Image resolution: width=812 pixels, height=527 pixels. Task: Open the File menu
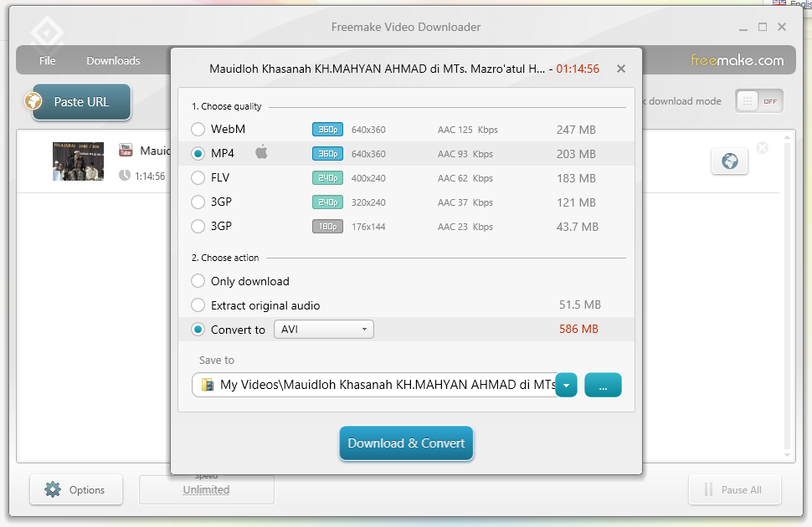[x=47, y=60]
